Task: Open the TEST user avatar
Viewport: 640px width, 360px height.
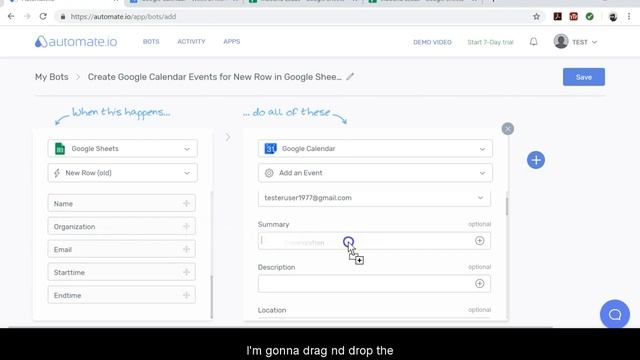Action: point(561,41)
